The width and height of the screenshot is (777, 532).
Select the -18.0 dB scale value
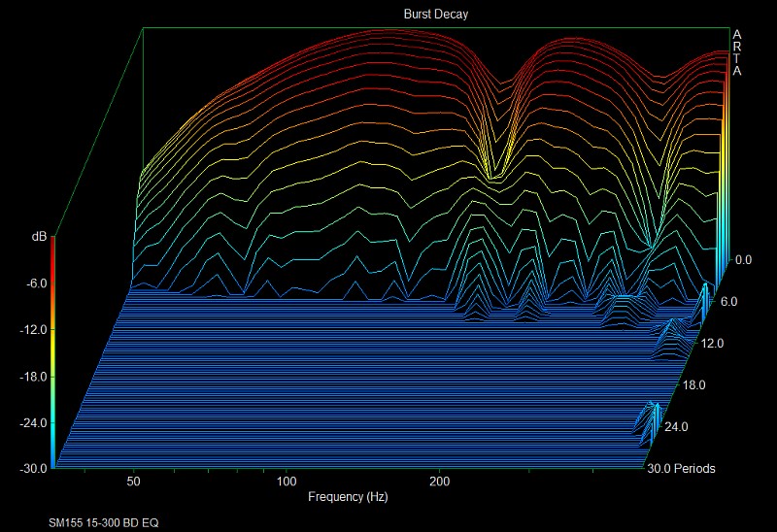tap(33, 377)
